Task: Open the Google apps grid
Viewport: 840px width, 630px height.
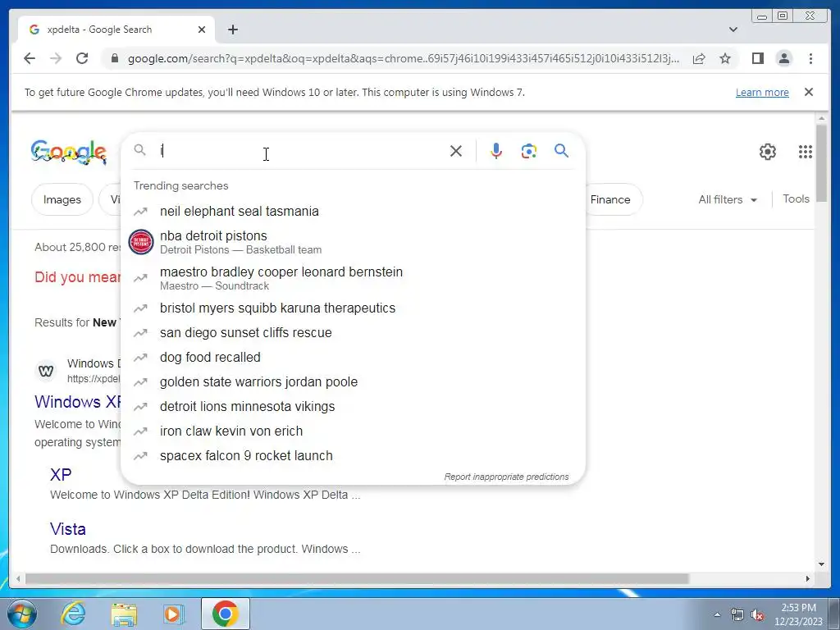Action: (806, 152)
